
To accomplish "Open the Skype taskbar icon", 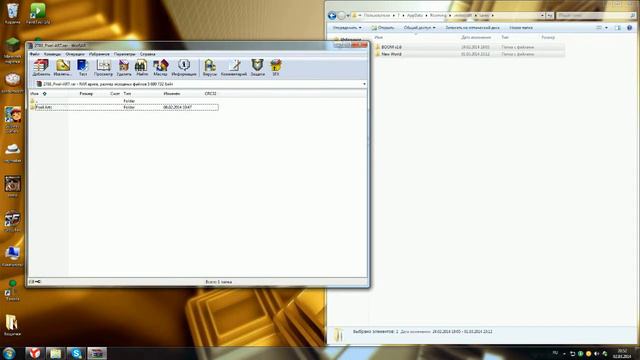I will [76, 353].
